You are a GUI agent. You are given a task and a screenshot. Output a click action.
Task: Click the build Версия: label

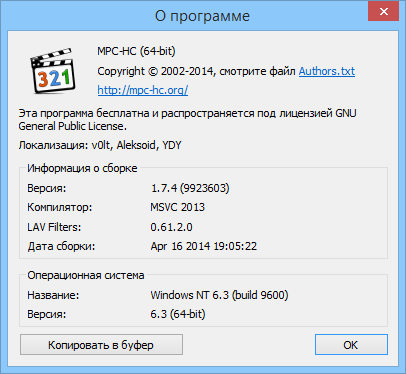47,188
